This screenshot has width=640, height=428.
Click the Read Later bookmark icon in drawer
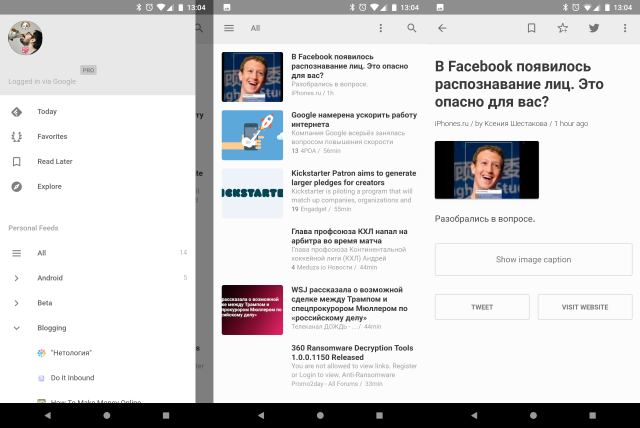pyautogui.click(x=16, y=162)
